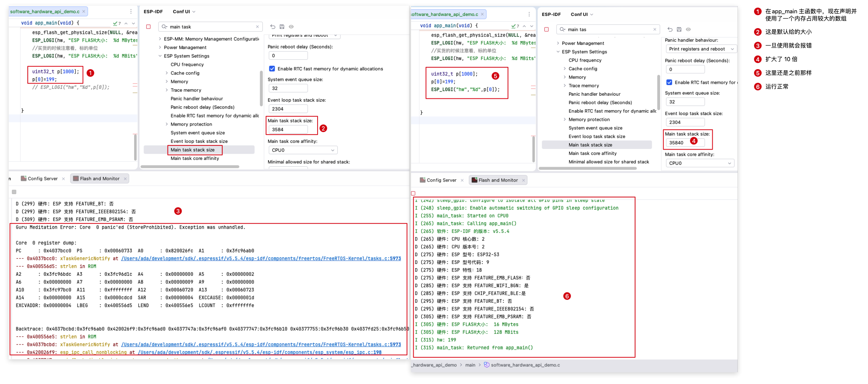Click red stop square left of 'main task' search
Viewport: 868px width, 384px height.
149,27
